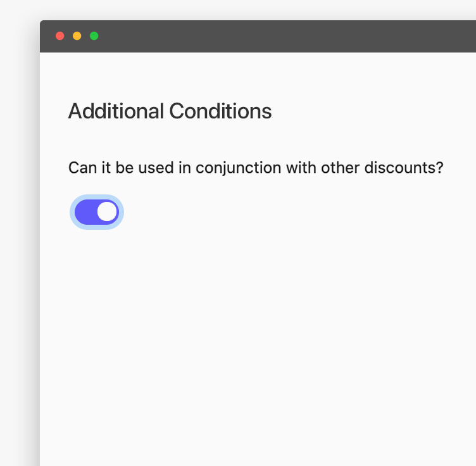Toggle the conjunction with other discounts switch
This screenshot has height=466, width=476.
pos(96,212)
